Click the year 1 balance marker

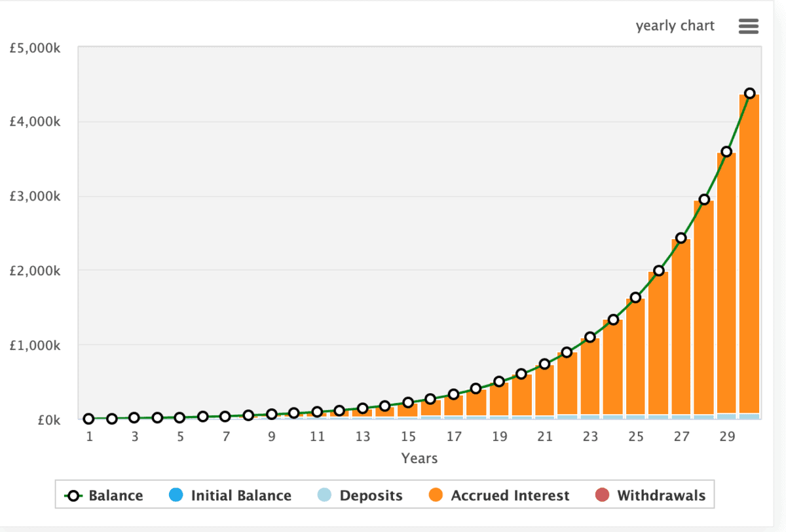click(88, 419)
